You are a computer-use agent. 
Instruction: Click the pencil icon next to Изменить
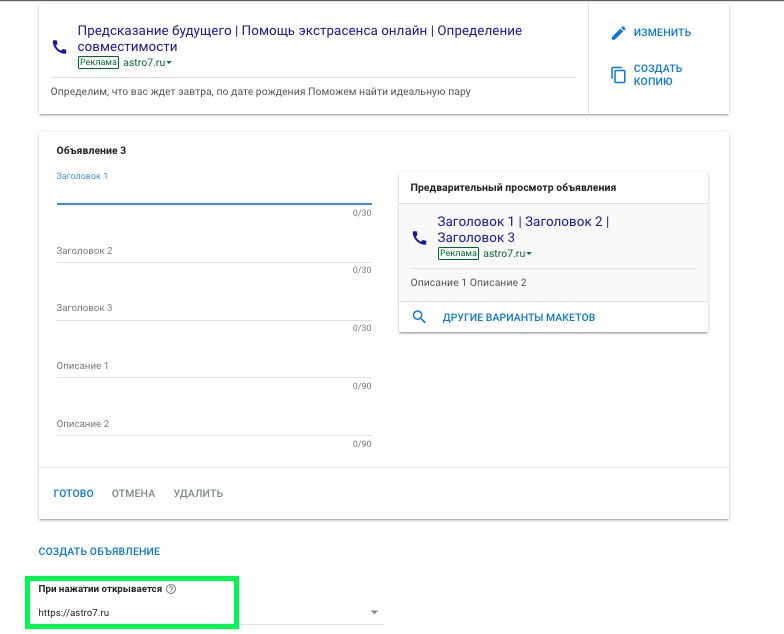618,33
